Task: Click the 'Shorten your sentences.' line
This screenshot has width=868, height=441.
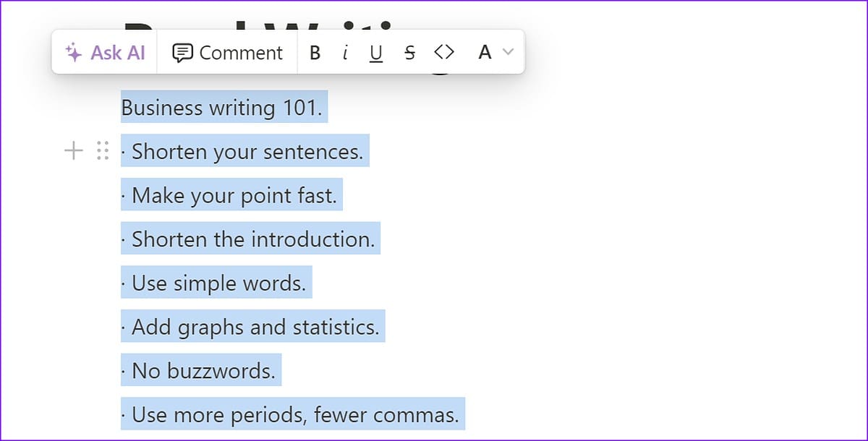Action: click(245, 152)
